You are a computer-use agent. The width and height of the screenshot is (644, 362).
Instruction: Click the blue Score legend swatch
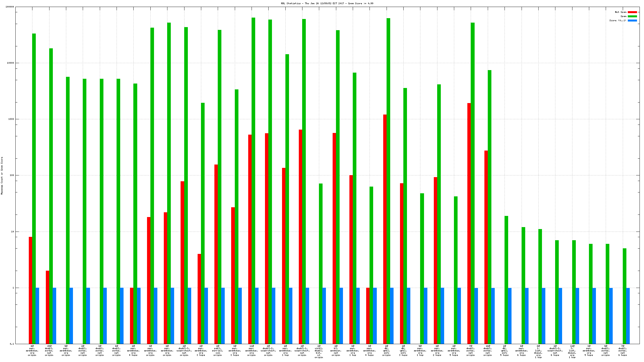pyautogui.click(x=632, y=20)
